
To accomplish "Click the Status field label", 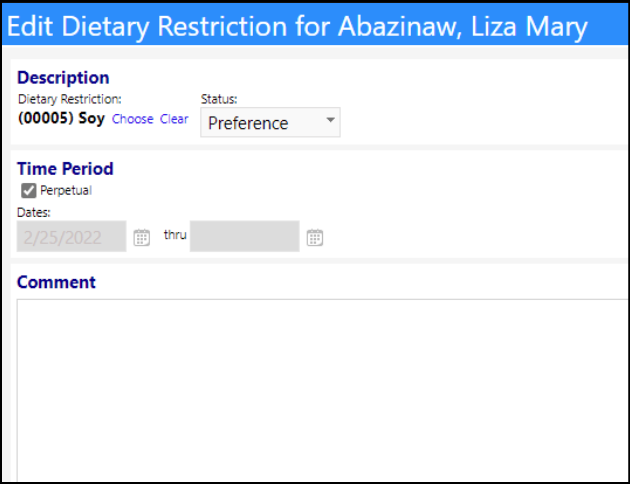I will point(219,99).
